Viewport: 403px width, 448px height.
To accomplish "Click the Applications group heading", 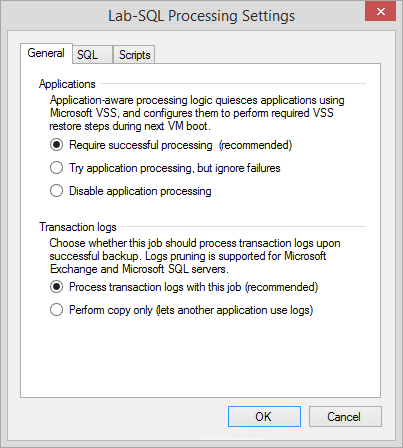I will (x=67, y=84).
